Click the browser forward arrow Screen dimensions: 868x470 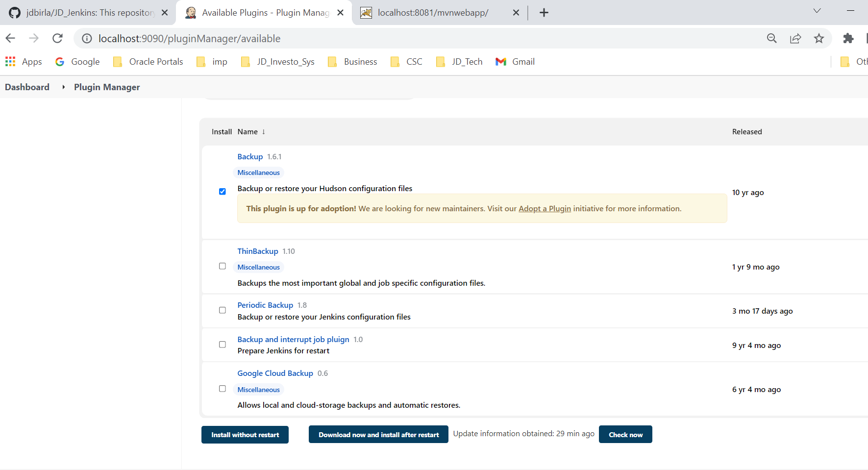[x=34, y=38]
